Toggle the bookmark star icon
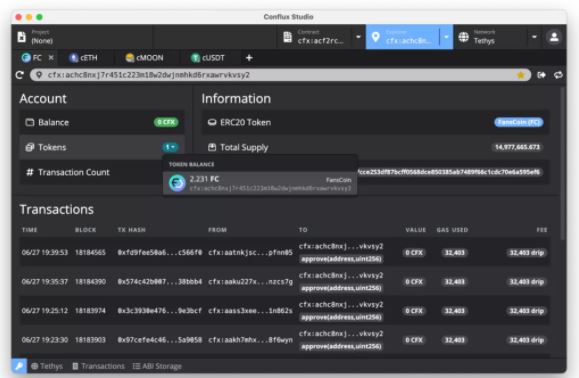The image size is (579, 378). [521, 75]
